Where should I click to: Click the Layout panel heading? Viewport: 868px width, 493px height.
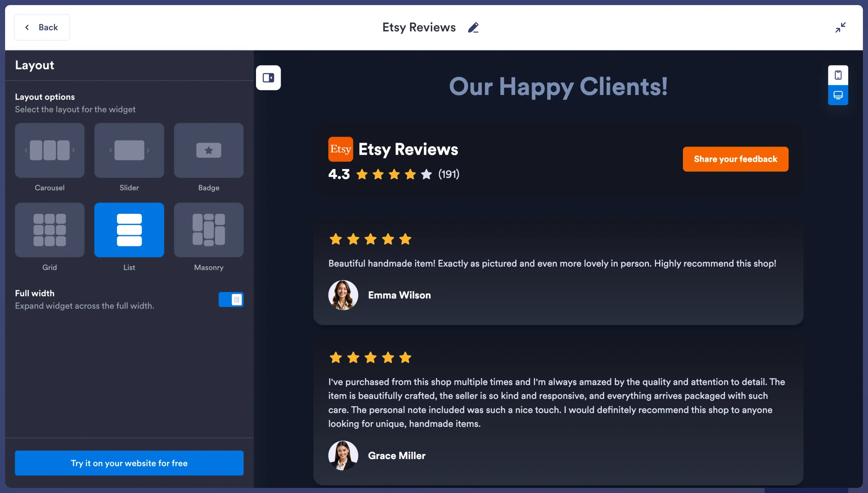pos(35,65)
